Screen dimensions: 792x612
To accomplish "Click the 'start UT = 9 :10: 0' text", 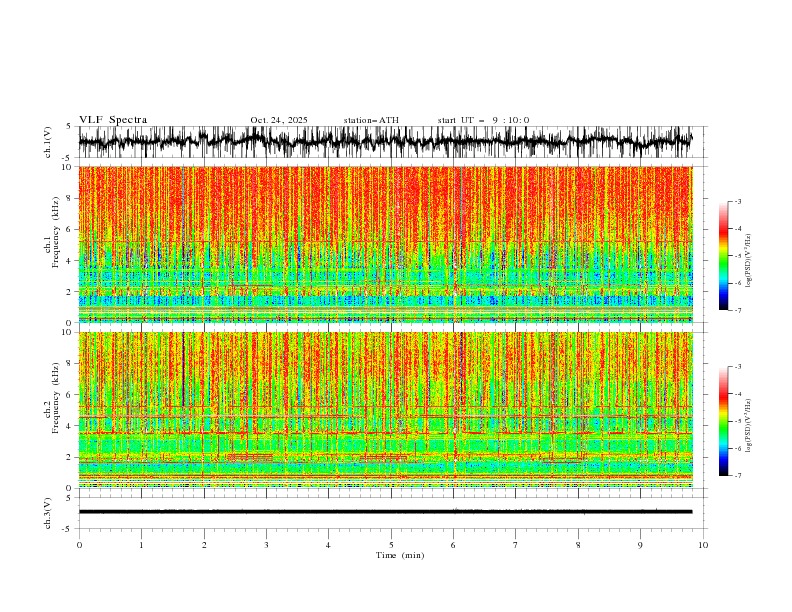I will [x=483, y=120].
